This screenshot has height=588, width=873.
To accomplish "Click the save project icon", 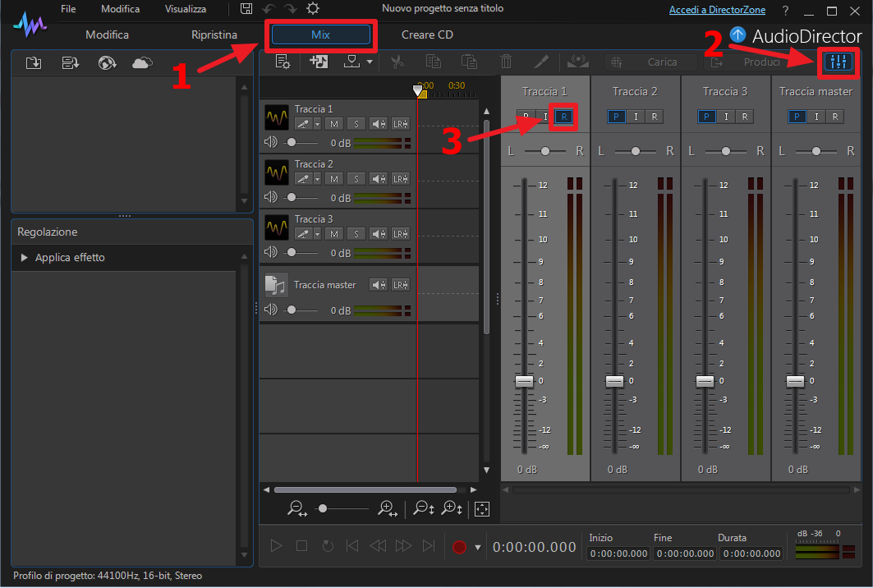I will coord(246,8).
